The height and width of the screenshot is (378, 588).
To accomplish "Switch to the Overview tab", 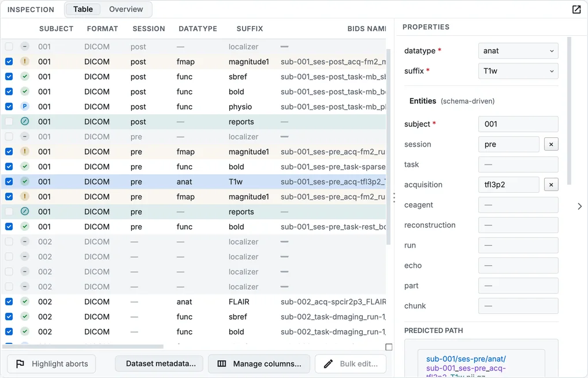I will point(126,9).
